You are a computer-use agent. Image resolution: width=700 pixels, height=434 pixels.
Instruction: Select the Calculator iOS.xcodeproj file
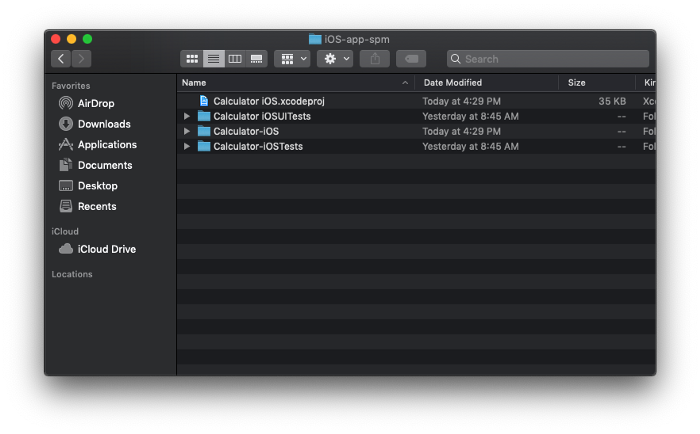(416, 101)
